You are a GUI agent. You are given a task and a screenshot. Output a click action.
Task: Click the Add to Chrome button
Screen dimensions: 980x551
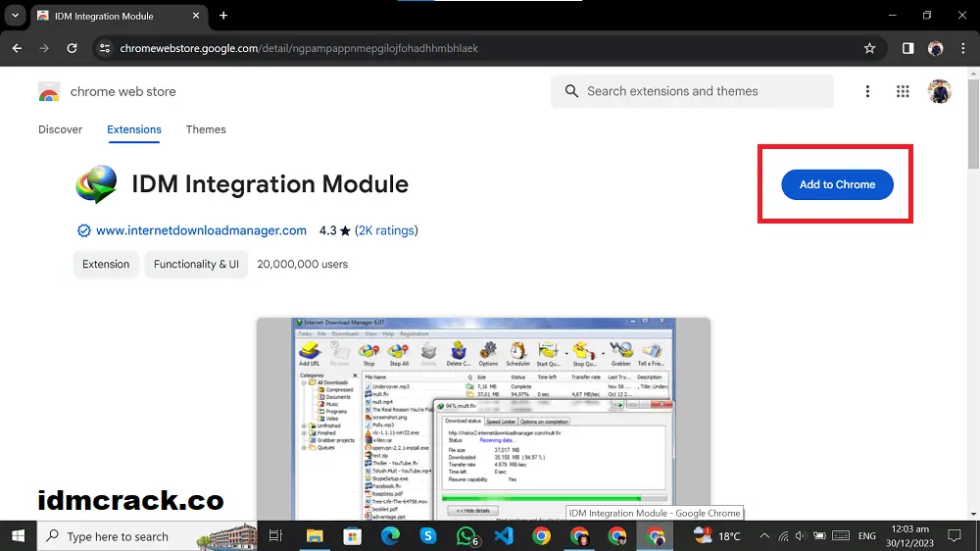tap(837, 184)
